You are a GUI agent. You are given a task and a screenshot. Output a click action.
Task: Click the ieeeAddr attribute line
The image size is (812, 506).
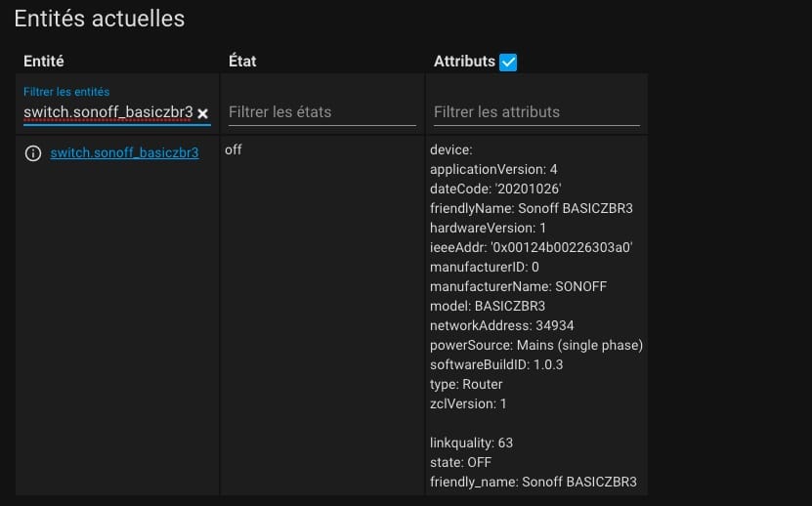(x=531, y=247)
